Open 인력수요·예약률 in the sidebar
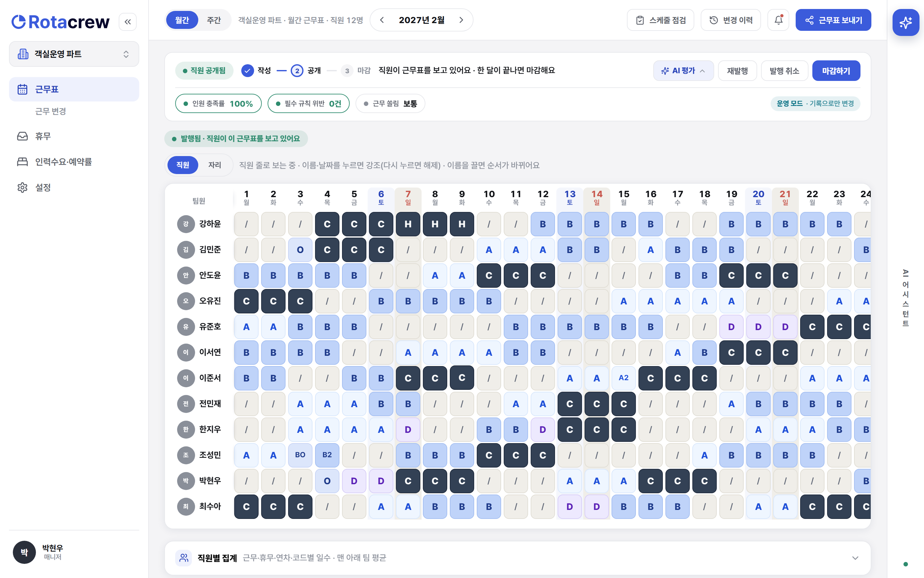Image resolution: width=924 pixels, height=578 pixels. click(x=74, y=162)
